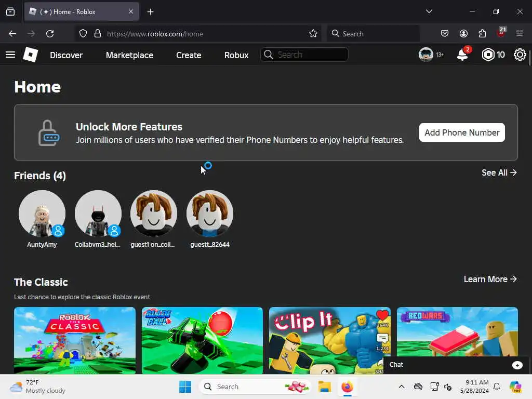Click Learn More about The Classic

[490, 279]
